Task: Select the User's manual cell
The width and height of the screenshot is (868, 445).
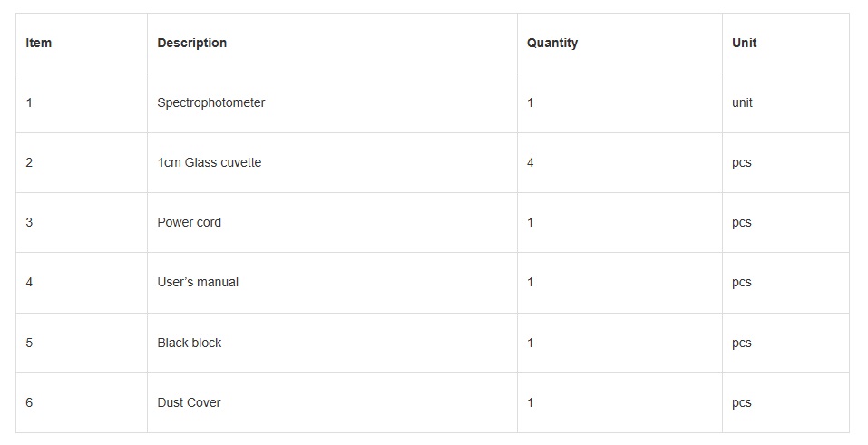Action: [198, 282]
